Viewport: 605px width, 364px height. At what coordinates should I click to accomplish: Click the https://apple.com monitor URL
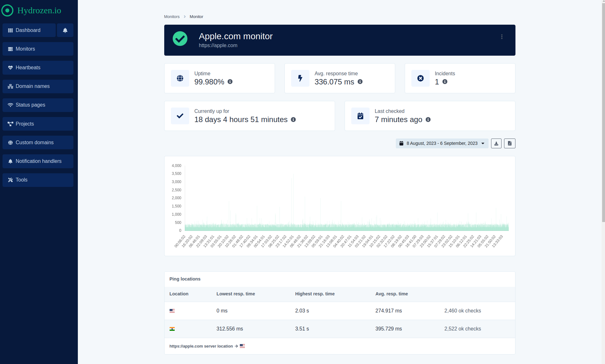pyautogui.click(x=218, y=46)
